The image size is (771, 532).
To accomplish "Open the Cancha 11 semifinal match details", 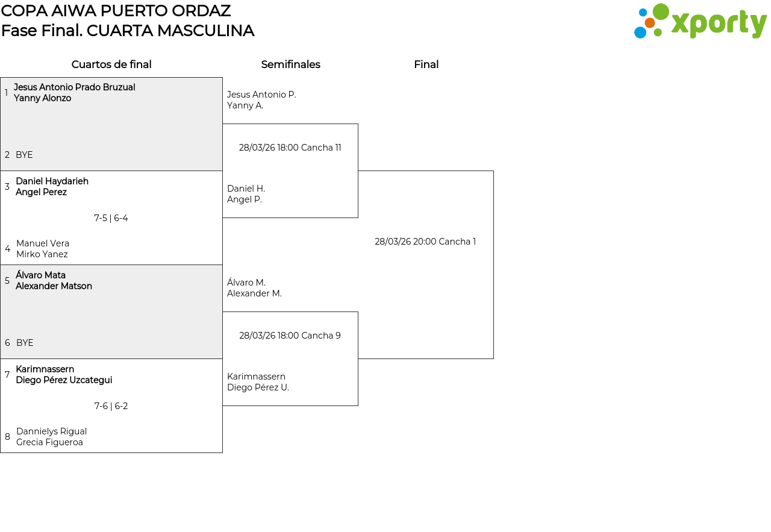I will tap(290, 148).
